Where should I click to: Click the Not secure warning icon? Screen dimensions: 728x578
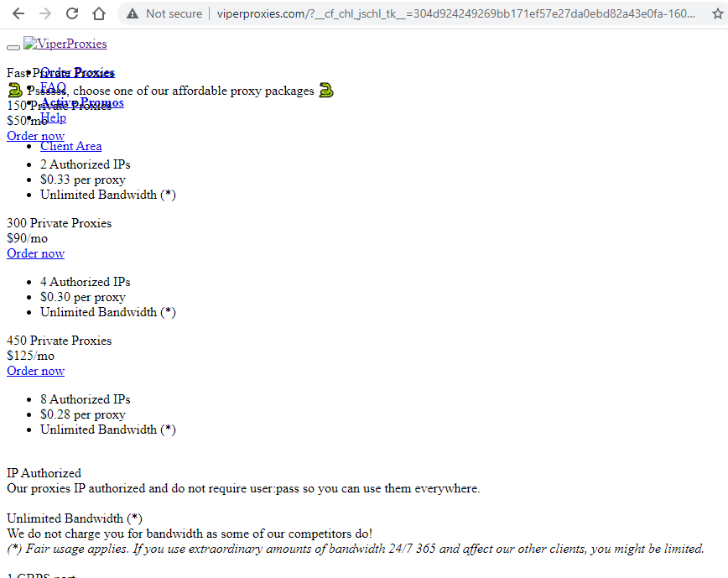tap(133, 14)
